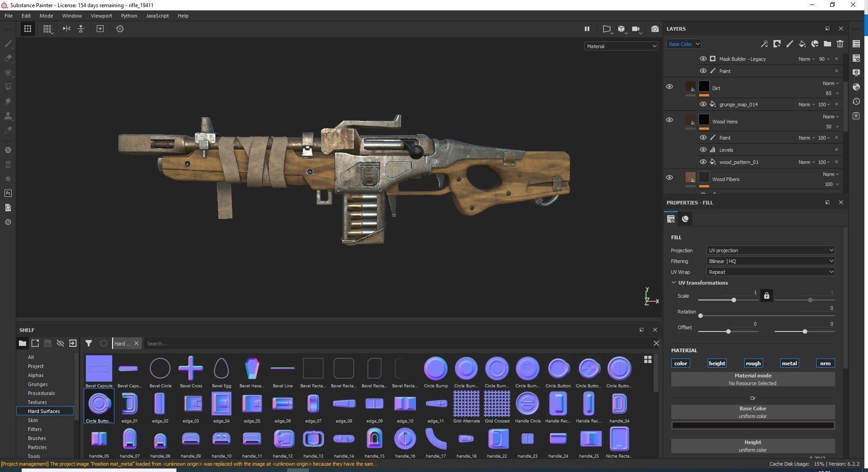Toggle the rough material channel button
The image size is (868, 472).
click(753, 363)
